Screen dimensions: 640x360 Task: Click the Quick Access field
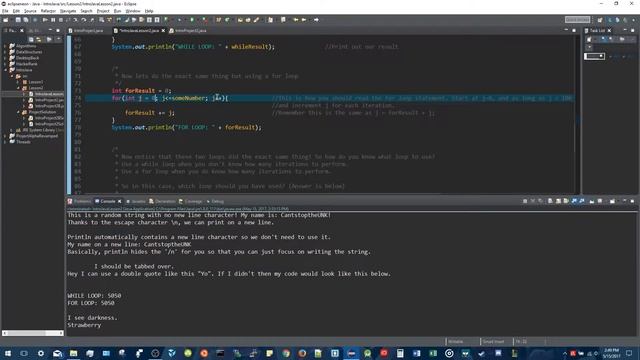577,20
